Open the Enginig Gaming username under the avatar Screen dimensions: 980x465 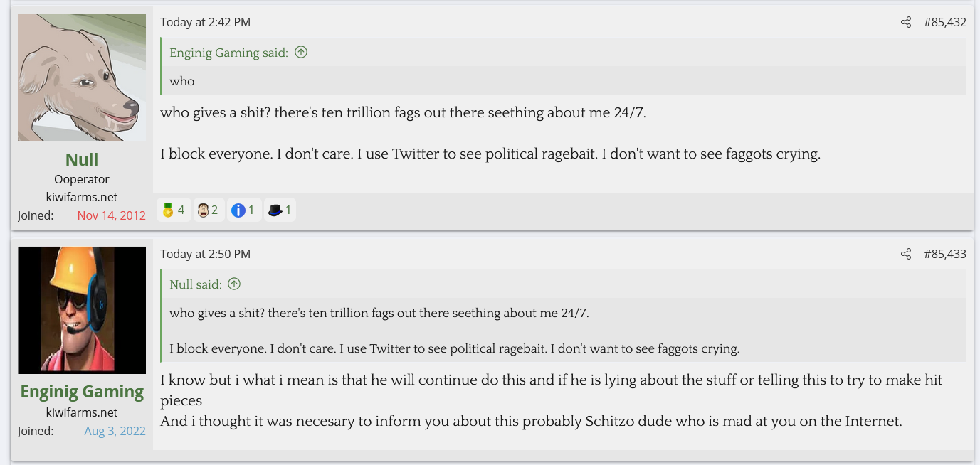(82, 392)
